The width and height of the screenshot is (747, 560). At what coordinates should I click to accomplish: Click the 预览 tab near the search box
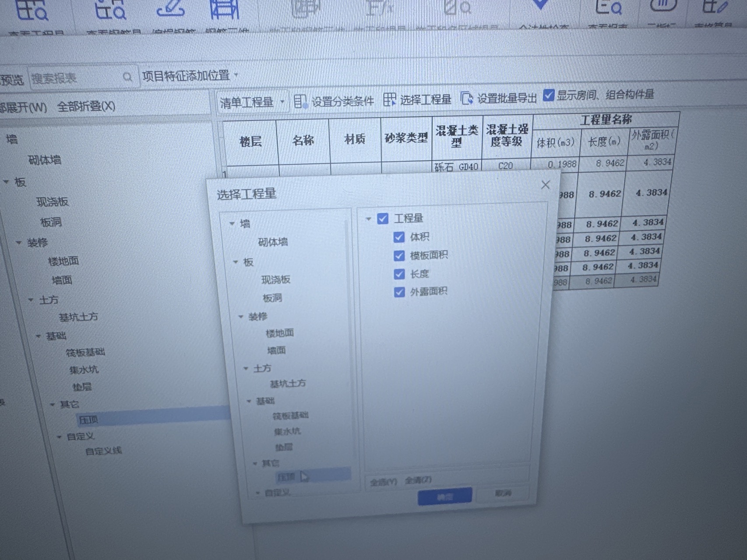11,80
